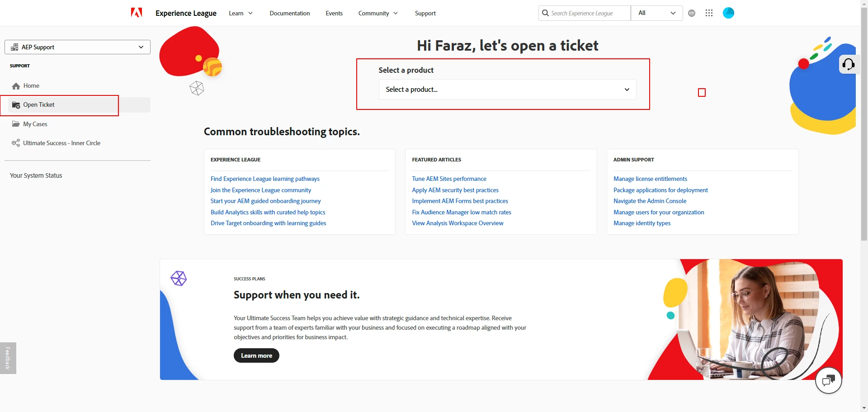The width and height of the screenshot is (868, 412).
Task: Click the AEP Support organization icon
Action: pyautogui.click(x=15, y=47)
